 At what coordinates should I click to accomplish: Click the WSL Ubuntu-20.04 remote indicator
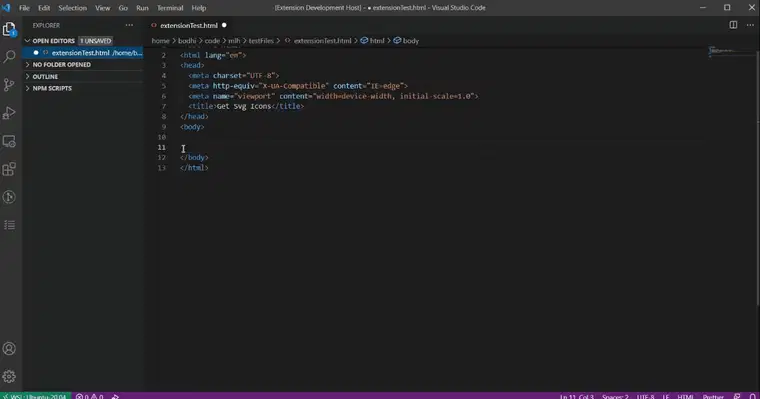click(35, 396)
